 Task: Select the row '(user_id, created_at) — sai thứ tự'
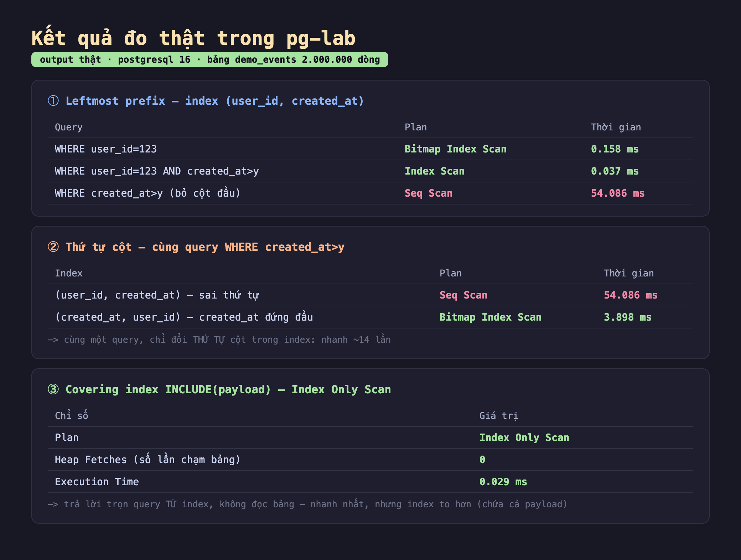[x=157, y=295]
